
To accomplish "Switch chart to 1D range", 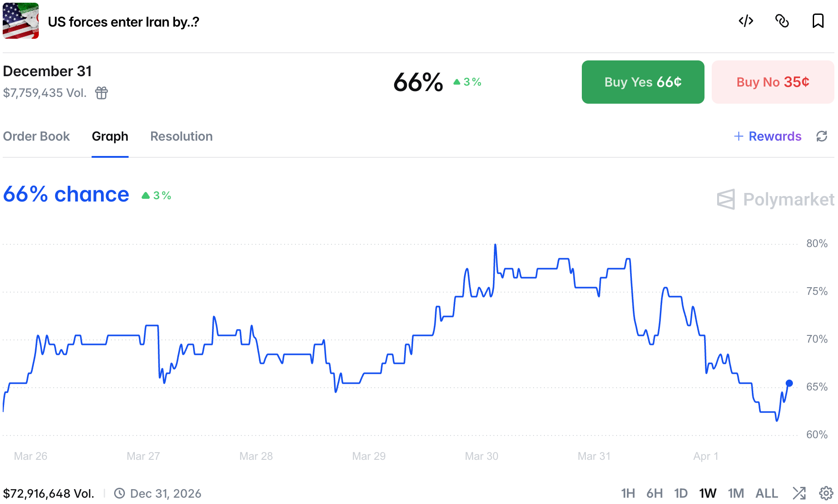I will coord(681,493).
